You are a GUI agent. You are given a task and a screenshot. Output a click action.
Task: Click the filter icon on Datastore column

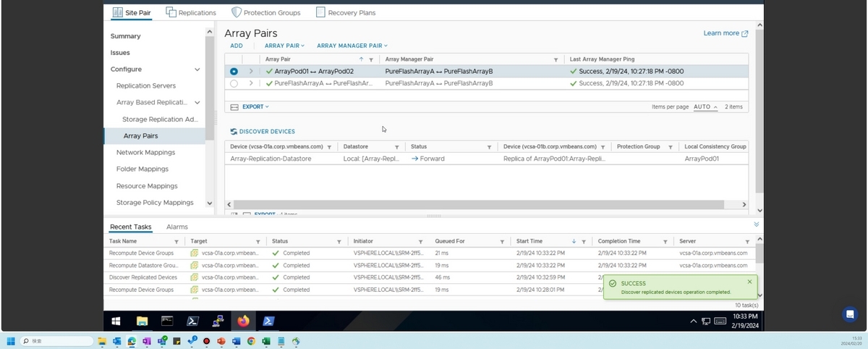pos(396,146)
